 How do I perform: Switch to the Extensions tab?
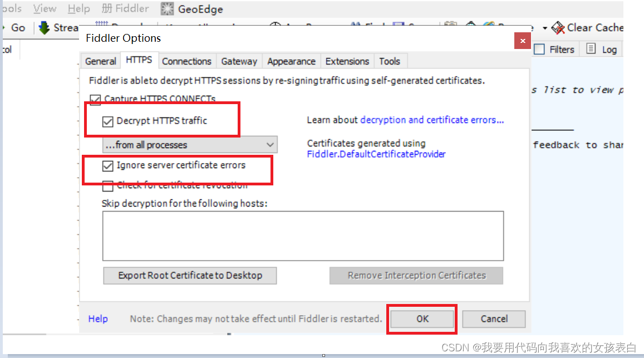click(347, 61)
